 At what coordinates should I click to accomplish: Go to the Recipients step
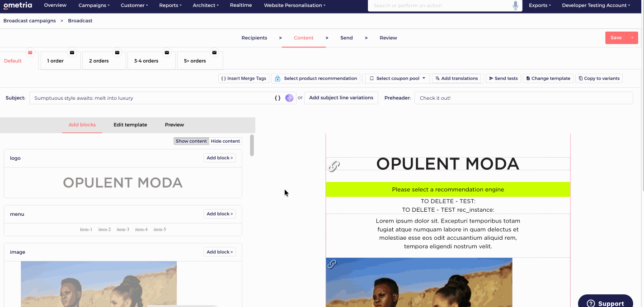coord(254,38)
